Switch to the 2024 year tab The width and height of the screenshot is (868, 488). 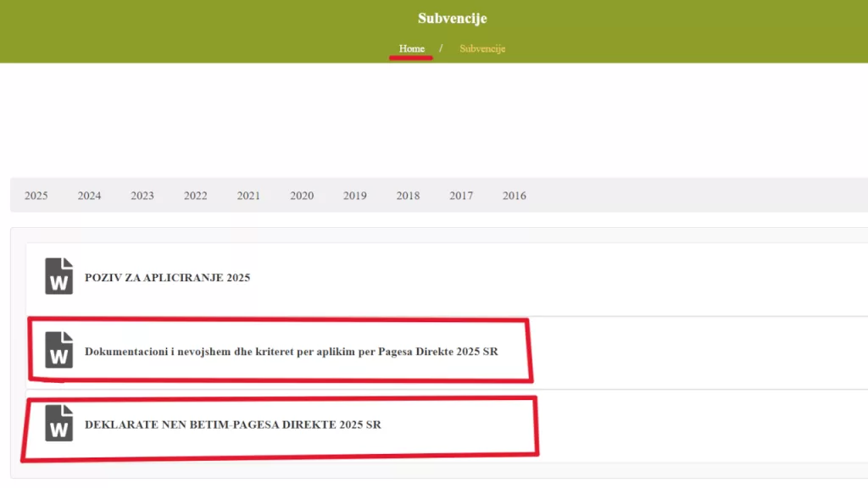click(89, 196)
